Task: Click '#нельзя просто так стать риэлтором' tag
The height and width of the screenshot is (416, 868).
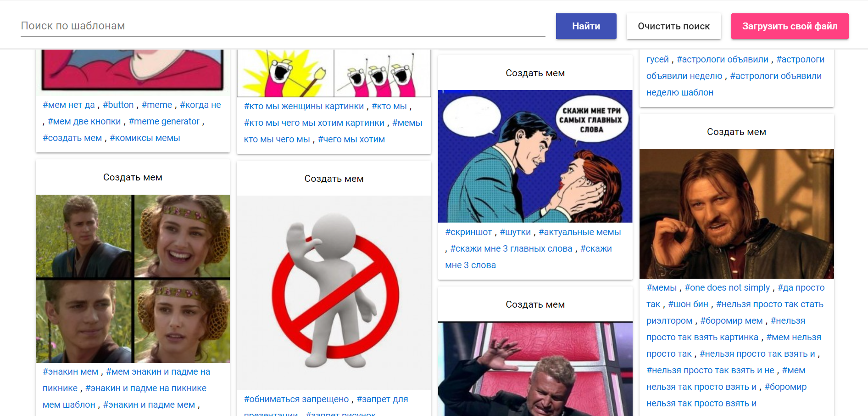Action: (735, 312)
